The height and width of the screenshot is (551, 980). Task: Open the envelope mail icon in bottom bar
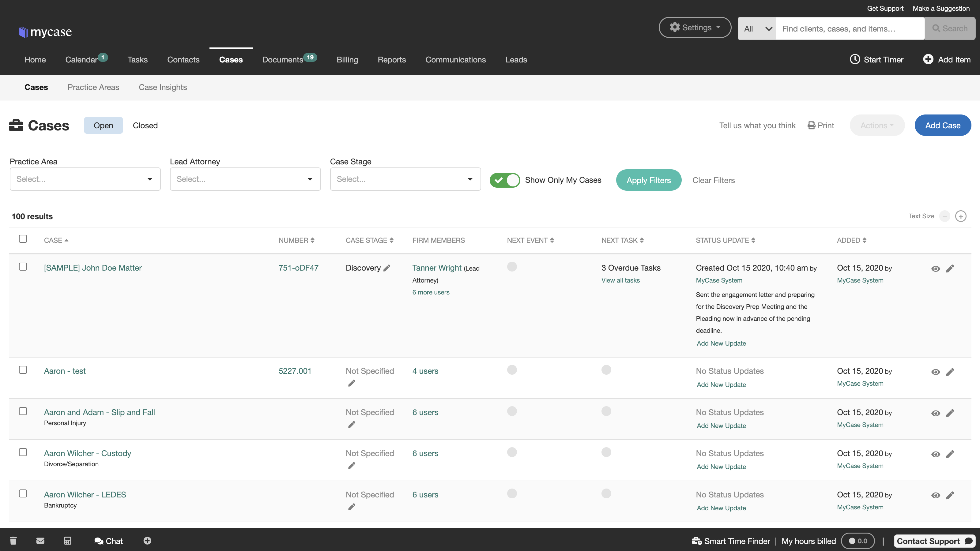click(x=40, y=541)
